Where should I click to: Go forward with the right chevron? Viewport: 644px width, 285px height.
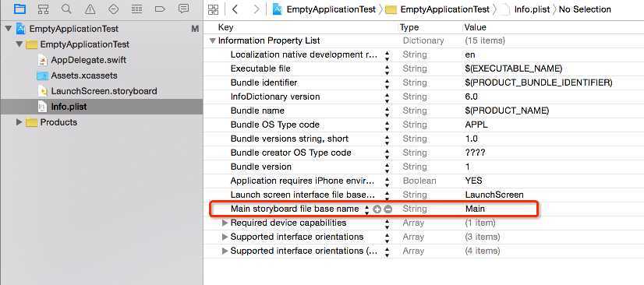coord(257,9)
